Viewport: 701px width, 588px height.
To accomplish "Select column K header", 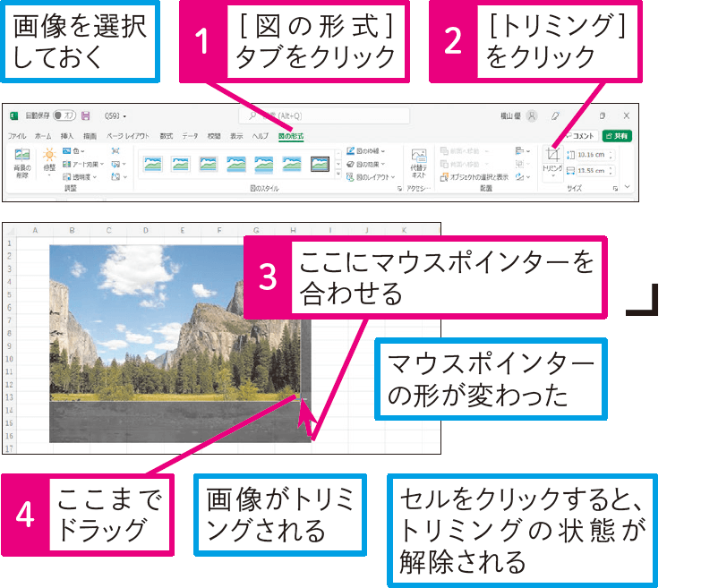I will pos(404,231).
